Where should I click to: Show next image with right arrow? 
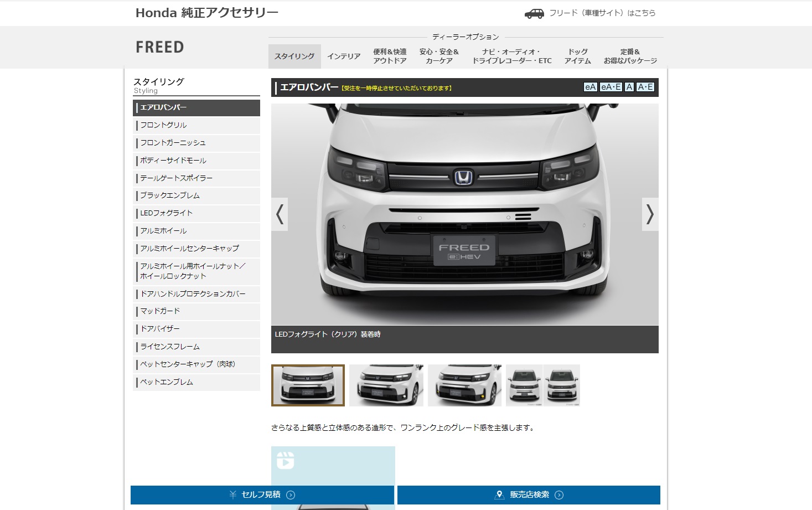click(650, 214)
